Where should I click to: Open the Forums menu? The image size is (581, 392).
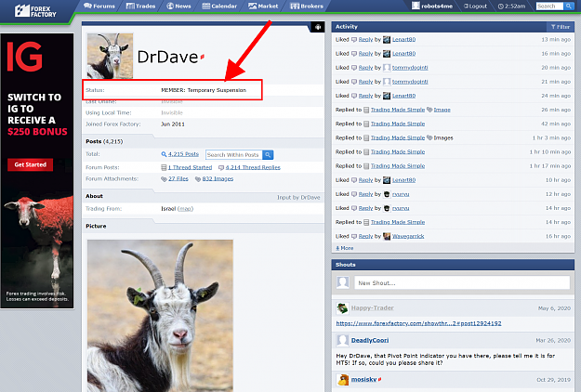(99, 6)
